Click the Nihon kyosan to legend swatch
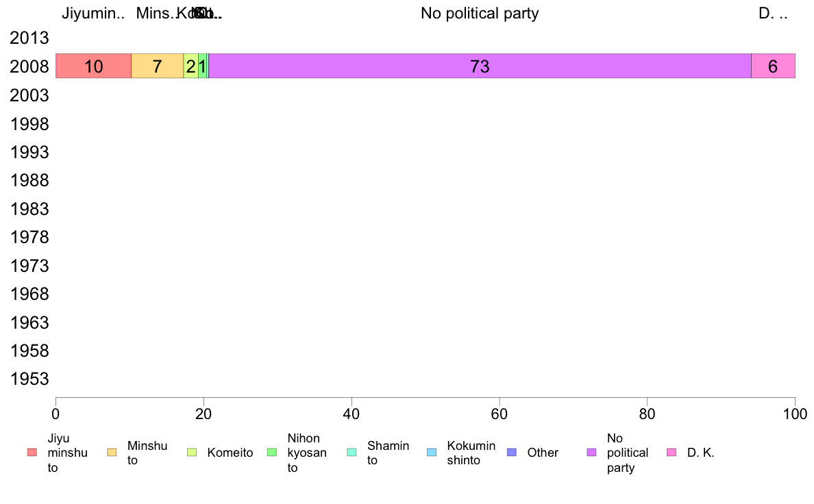814x504 pixels. tap(271, 453)
